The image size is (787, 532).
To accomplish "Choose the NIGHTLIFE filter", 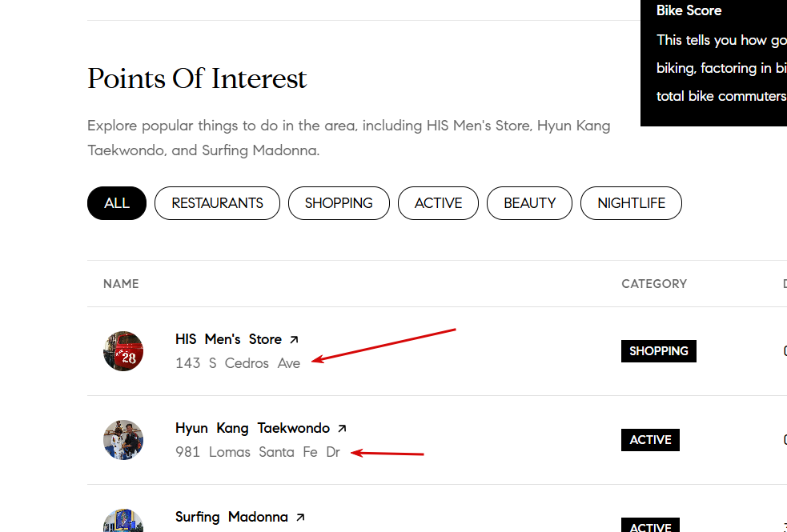I will pos(631,203).
